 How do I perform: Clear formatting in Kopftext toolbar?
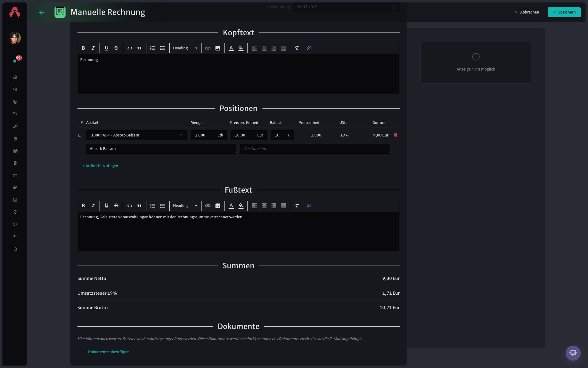coord(297,48)
